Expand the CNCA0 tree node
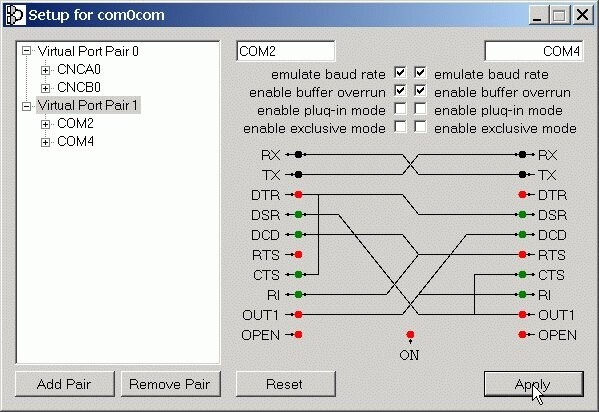 45,70
